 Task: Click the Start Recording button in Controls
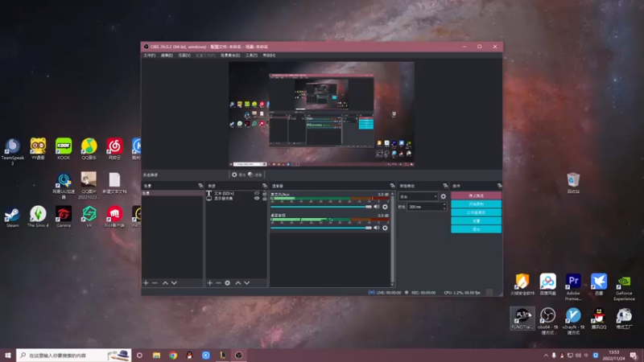point(476,204)
